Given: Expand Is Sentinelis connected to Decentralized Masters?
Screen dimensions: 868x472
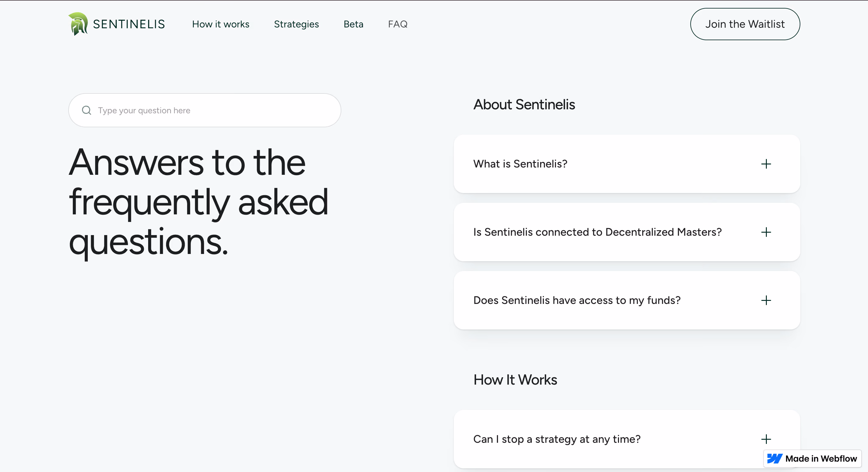Looking at the screenshot, I should (x=627, y=232).
